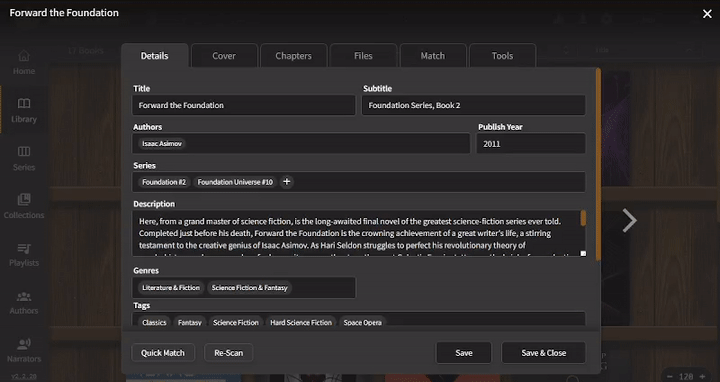The width and height of the screenshot is (720, 382).
Task: Select the Literature & Fiction genre chip
Action: click(171, 288)
